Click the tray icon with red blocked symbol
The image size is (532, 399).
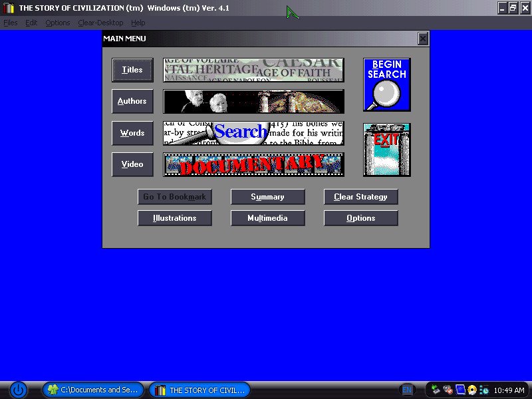[x=448, y=390]
